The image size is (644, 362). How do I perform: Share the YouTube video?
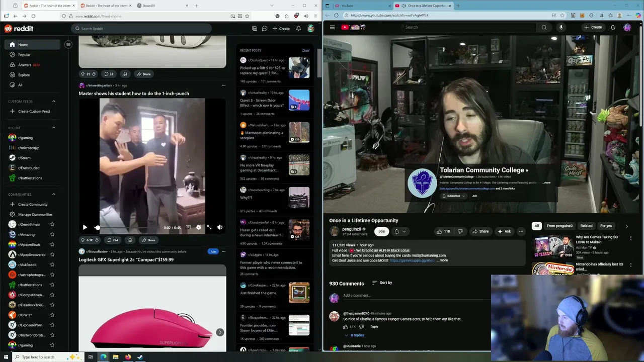(x=480, y=231)
